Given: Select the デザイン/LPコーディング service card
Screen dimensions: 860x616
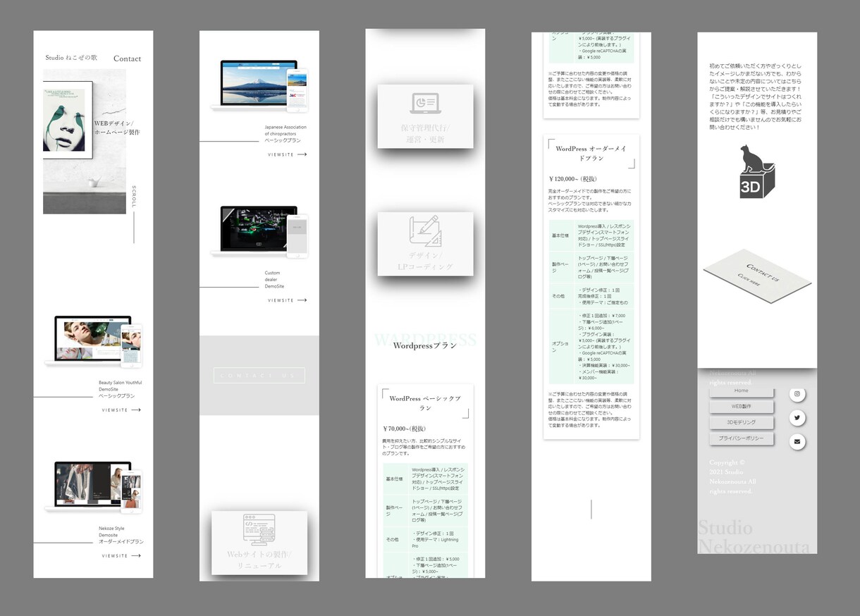Looking at the screenshot, I should (425, 244).
